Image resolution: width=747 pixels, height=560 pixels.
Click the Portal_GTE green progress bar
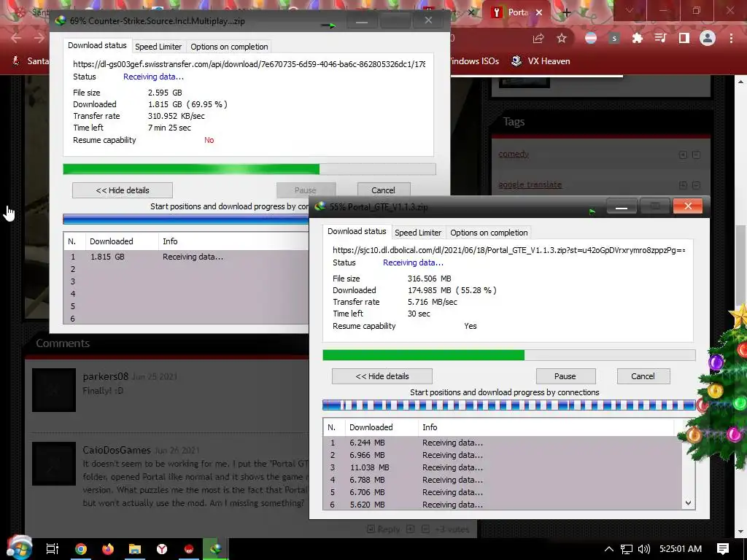tap(508, 355)
